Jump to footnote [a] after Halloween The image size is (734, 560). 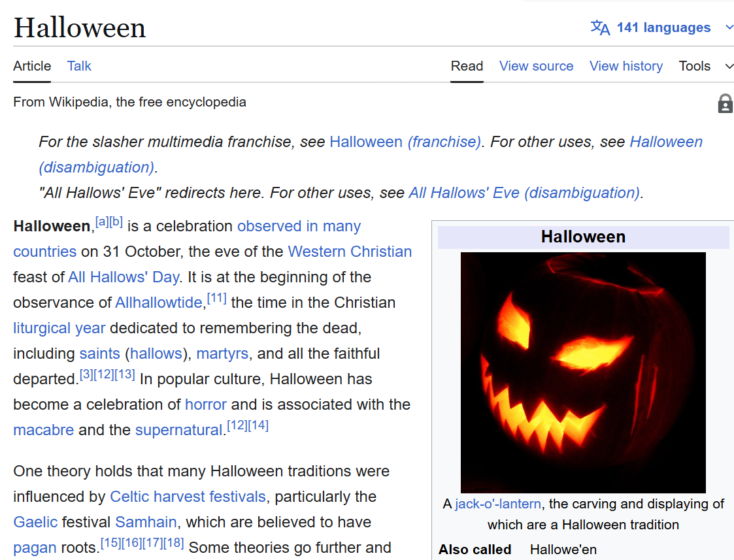103,222
